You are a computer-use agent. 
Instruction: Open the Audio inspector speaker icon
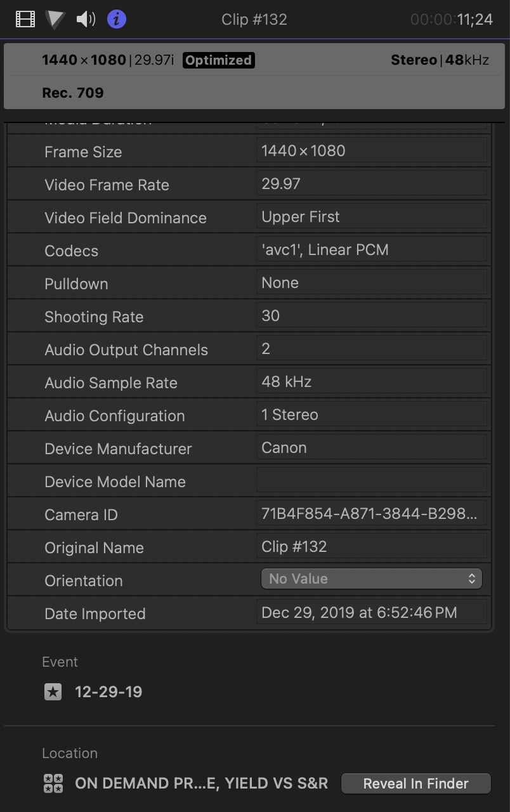(86, 19)
